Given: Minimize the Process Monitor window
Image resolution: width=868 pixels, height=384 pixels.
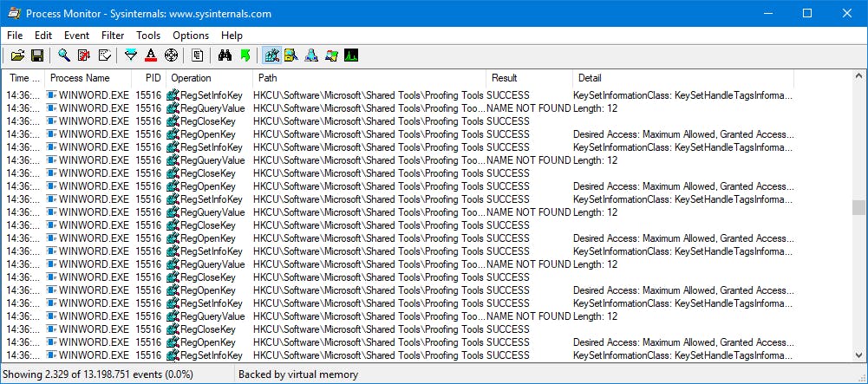Looking at the screenshot, I should [x=767, y=13].
